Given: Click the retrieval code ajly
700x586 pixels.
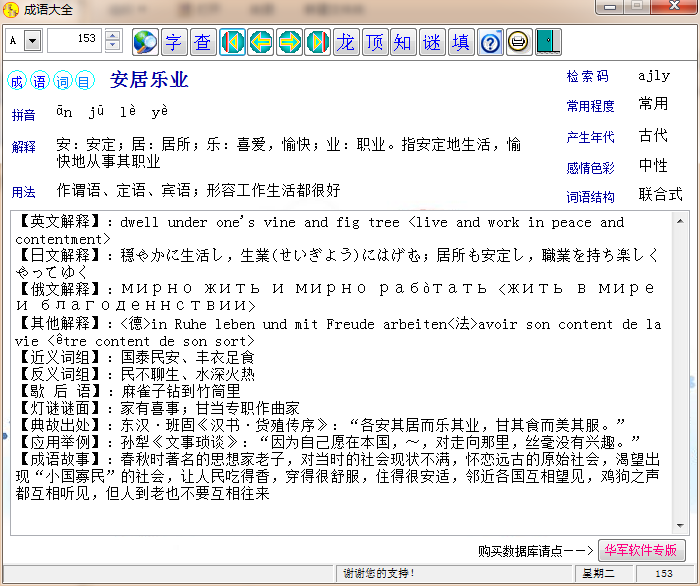Looking at the screenshot, I should click(x=654, y=76).
